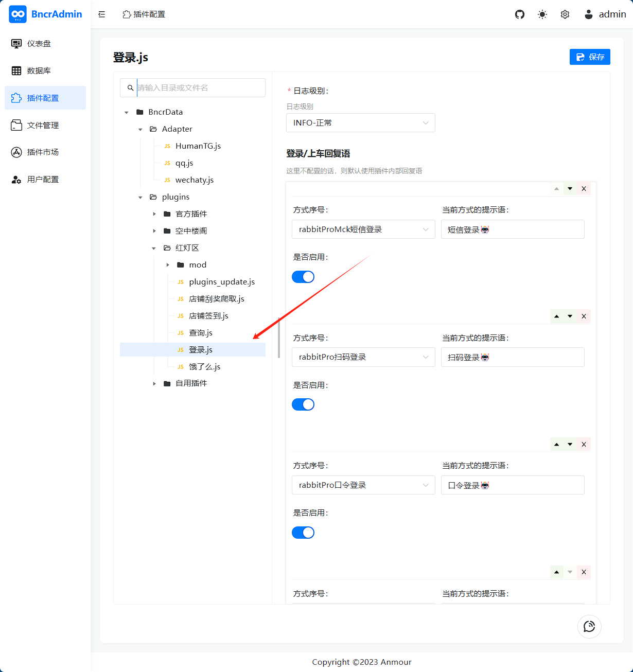Collapse sidebar with menu fold icon
Screen dimensions: 633x672
(x=102, y=14)
